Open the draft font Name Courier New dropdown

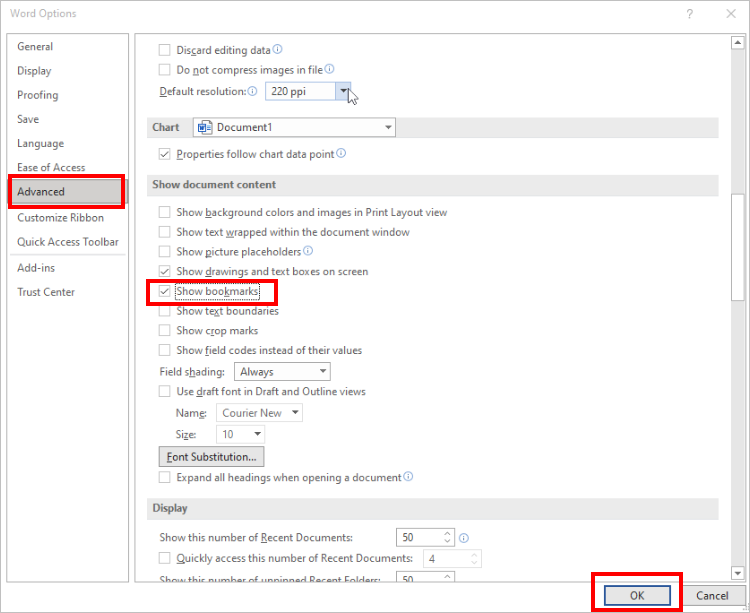(x=259, y=413)
